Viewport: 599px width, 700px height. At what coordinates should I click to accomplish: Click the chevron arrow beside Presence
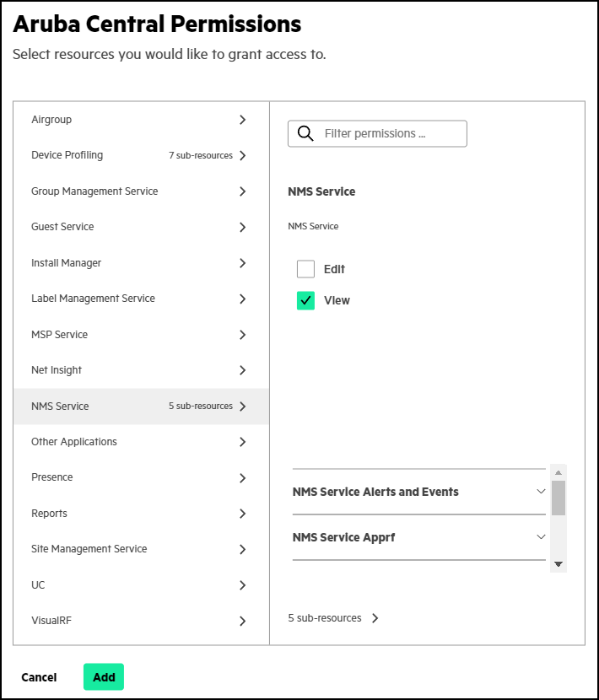(x=243, y=477)
